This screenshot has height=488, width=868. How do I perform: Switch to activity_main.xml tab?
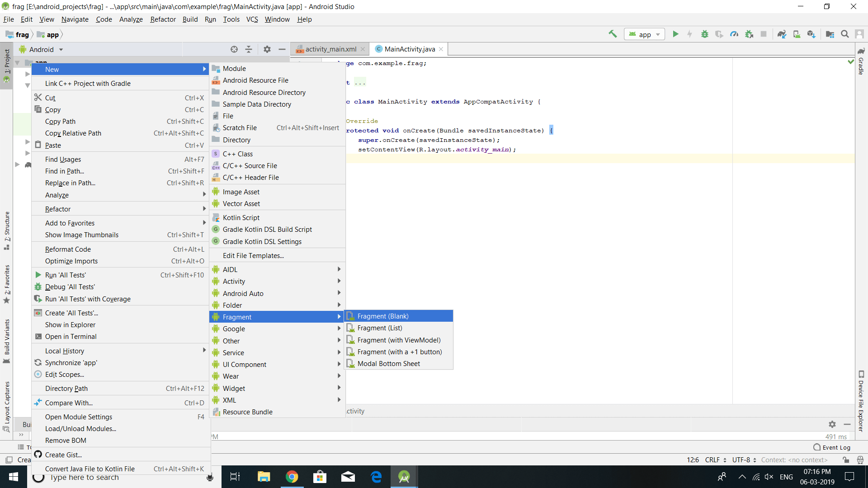[x=330, y=49]
